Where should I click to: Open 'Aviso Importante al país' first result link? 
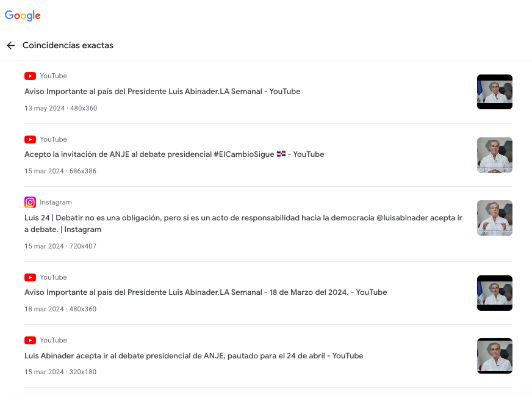click(162, 92)
